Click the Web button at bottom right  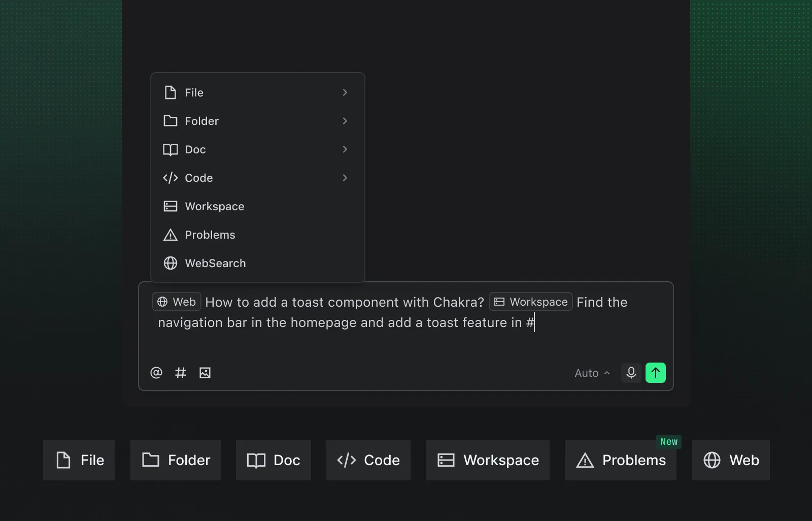point(730,460)
